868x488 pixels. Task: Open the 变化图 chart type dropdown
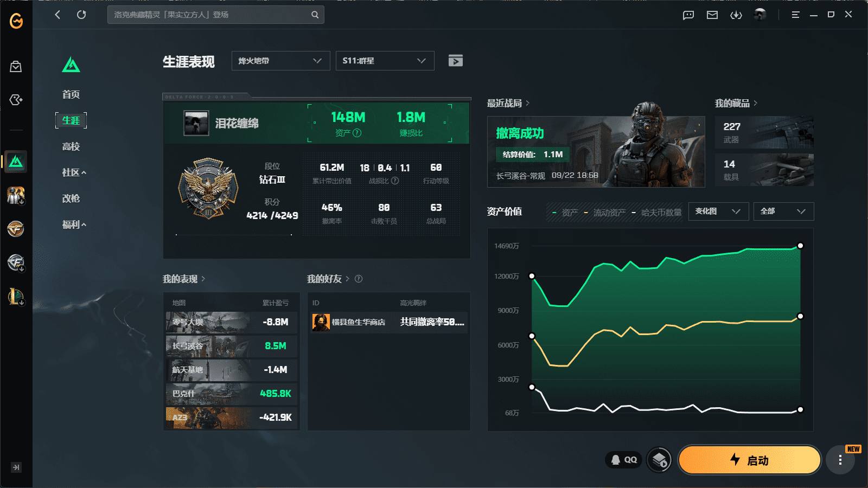(719, 211)
